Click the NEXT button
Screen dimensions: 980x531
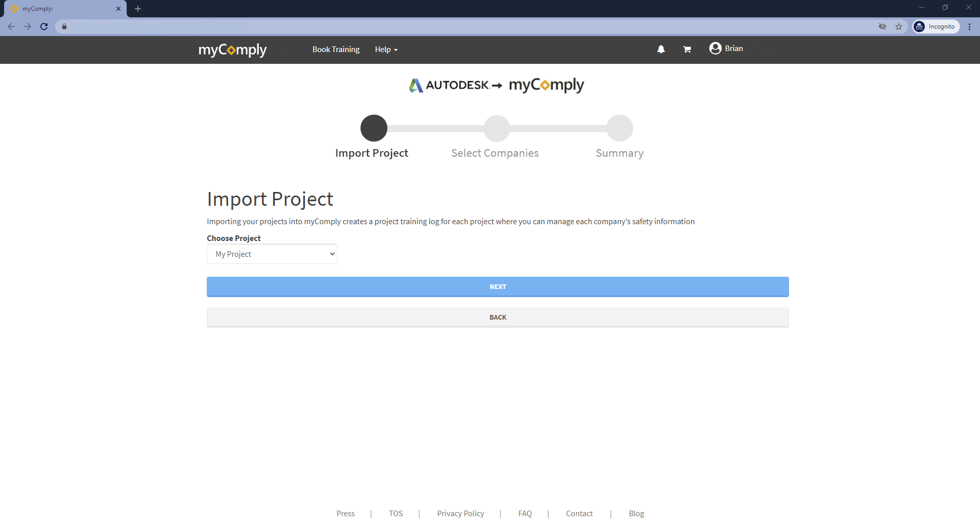pyautogui.click(x=498, y=287)
